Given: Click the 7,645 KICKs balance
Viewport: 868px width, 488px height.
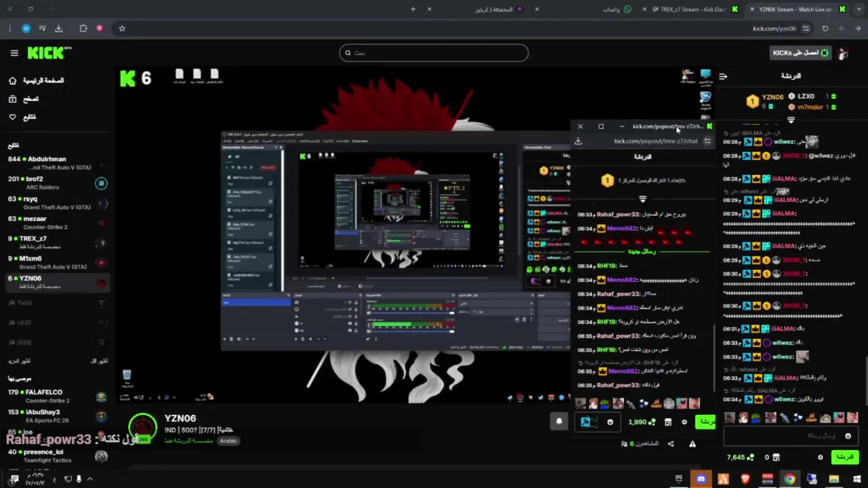Looking at the screenshot, I should pyautogui.click(x=741, y=457).
